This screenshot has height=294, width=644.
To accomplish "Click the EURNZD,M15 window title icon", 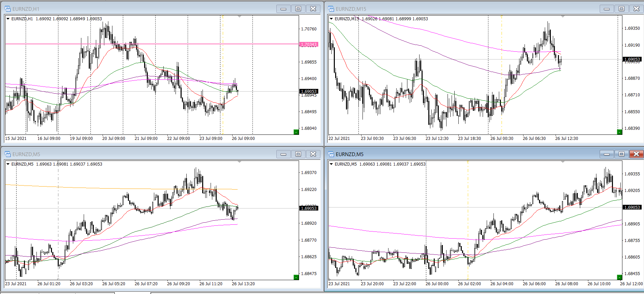I will click(331, 9).
